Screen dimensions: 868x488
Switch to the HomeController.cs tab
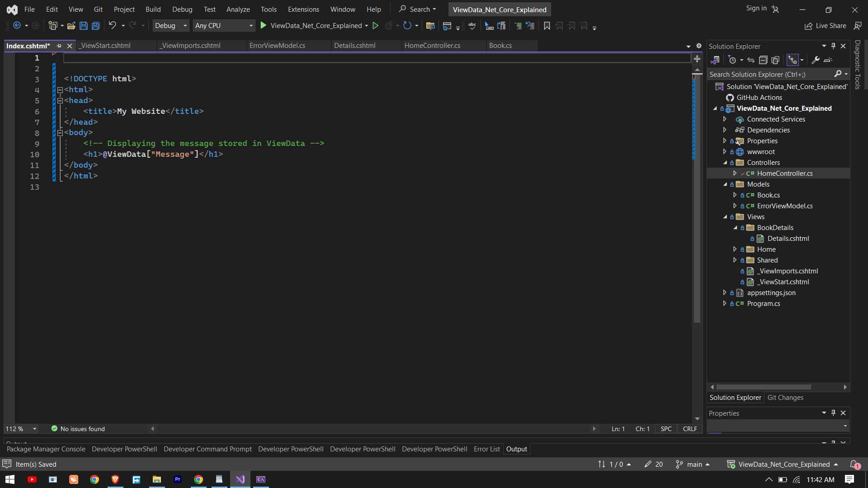click(433, 46)
